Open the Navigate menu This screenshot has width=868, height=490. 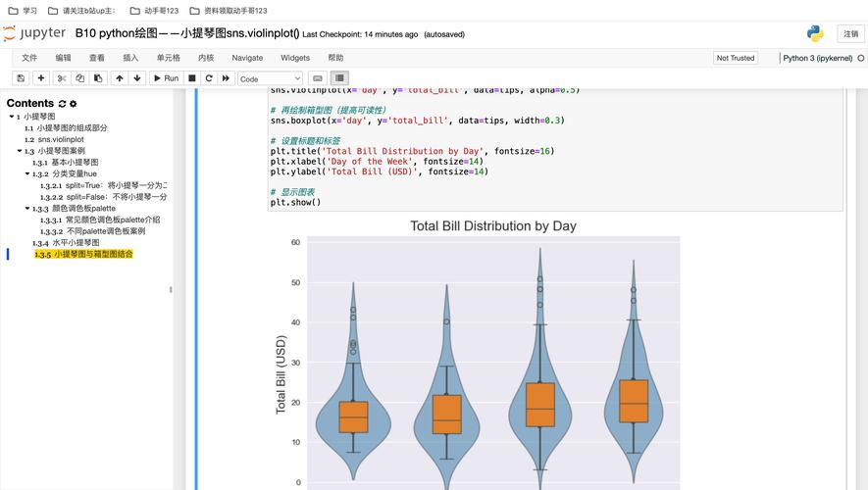coord(247,58)
